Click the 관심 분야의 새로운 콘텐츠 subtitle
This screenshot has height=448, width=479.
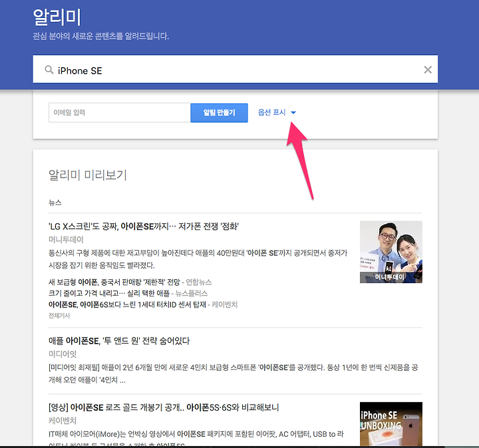[x=101, y=36]
